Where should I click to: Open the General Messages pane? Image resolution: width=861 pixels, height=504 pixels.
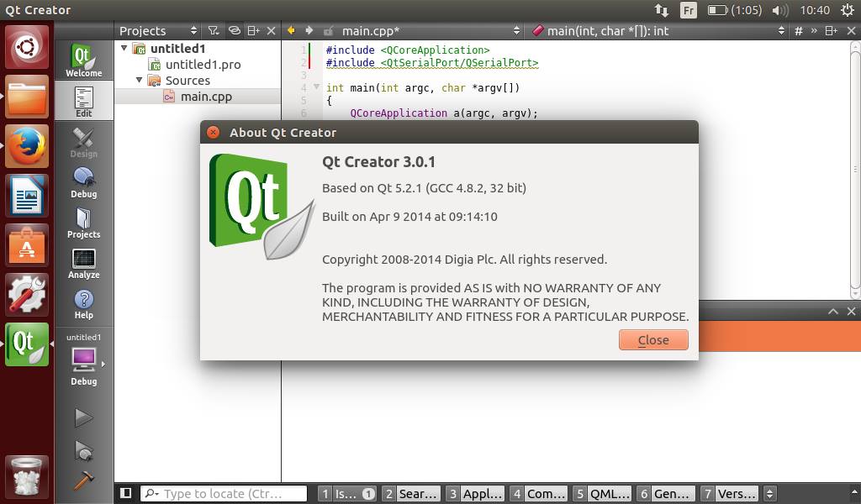[667, 494]
